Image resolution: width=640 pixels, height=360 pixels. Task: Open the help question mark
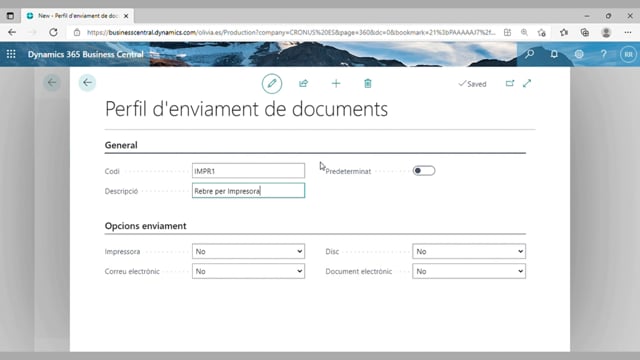point(603,54)
